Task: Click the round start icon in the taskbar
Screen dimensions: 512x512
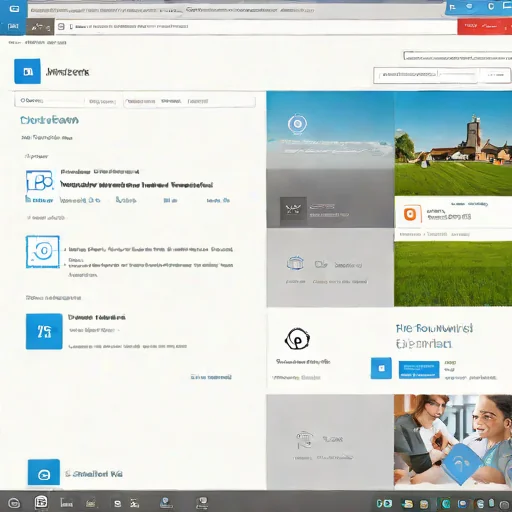Action: coord(14,503)
